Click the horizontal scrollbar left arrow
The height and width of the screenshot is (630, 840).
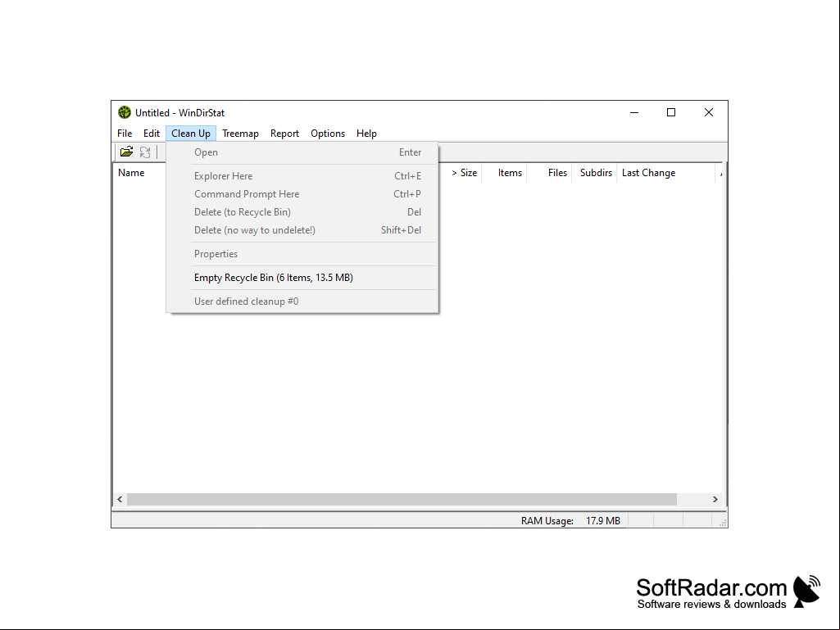(x=120, y=499)
